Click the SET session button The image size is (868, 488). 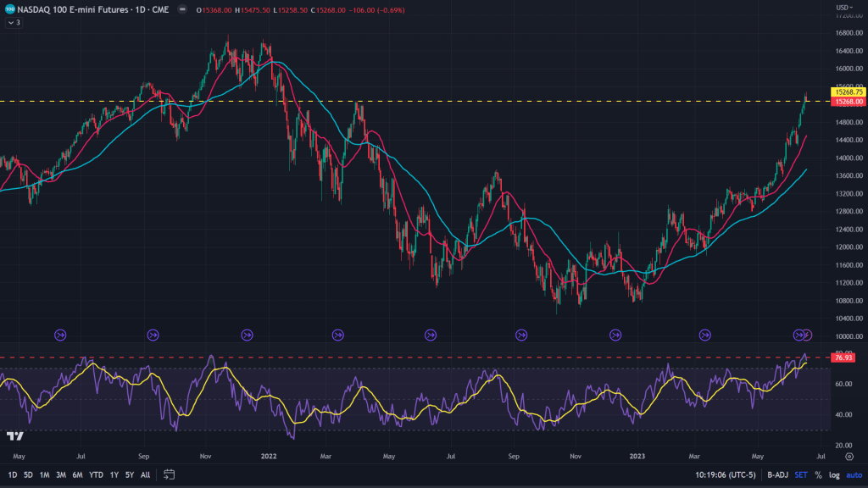coord(801,474)
